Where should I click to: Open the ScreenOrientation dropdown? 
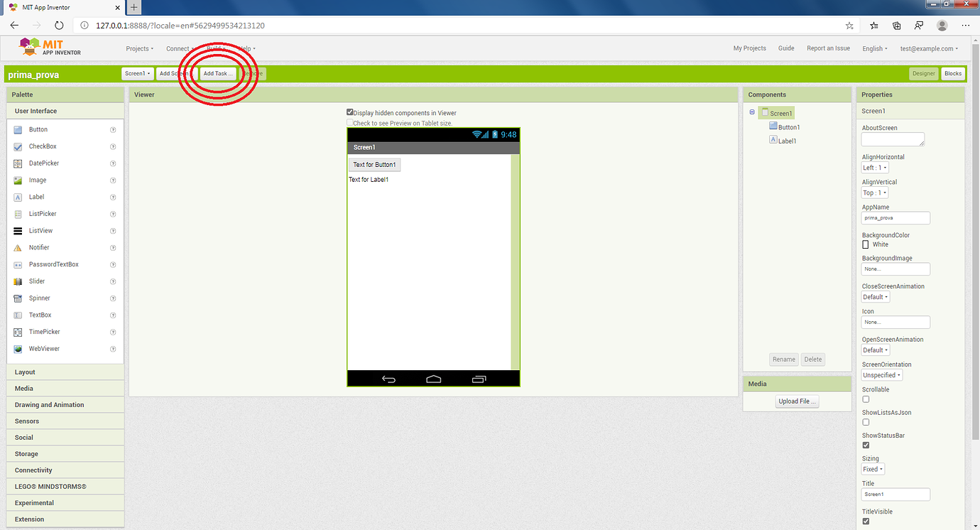coord(881,374)
